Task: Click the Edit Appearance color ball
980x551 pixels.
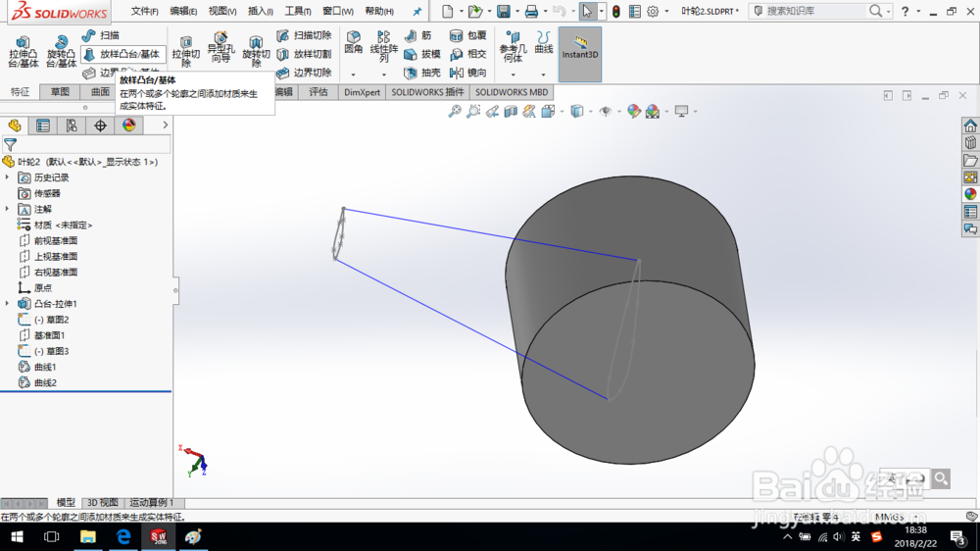Action: click(634, 112)
